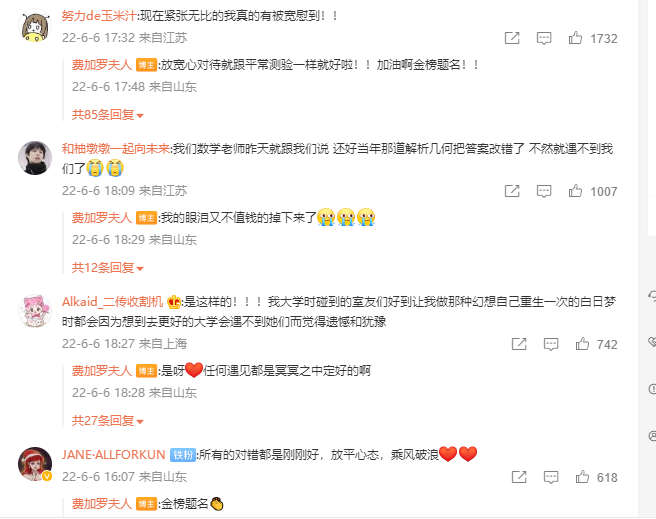This screenshot has height=519, width=656.
Task: Repost the comment by 努力de玉米汁
Action: point(512,38)
